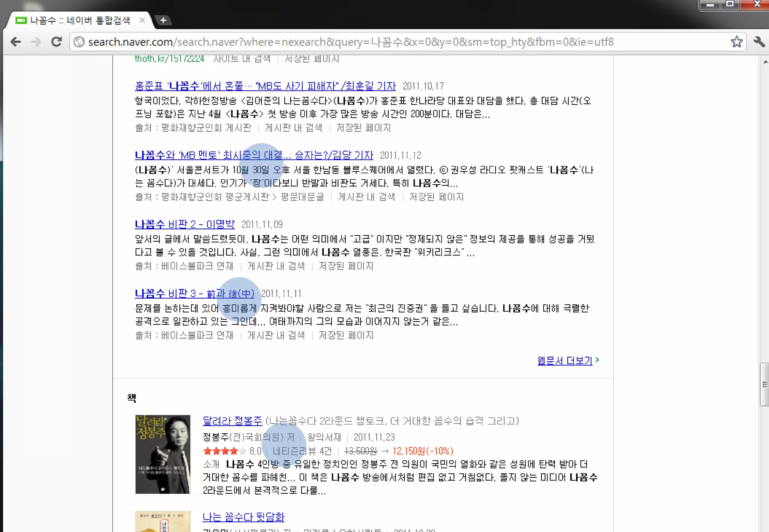
Task: Open the 나꼼수 비판 2 - 이명박 link
Action: click(184, 224)
